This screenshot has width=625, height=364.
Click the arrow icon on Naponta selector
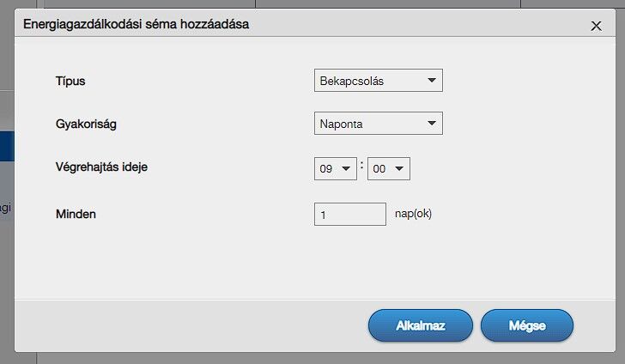[x=431, y=124]
